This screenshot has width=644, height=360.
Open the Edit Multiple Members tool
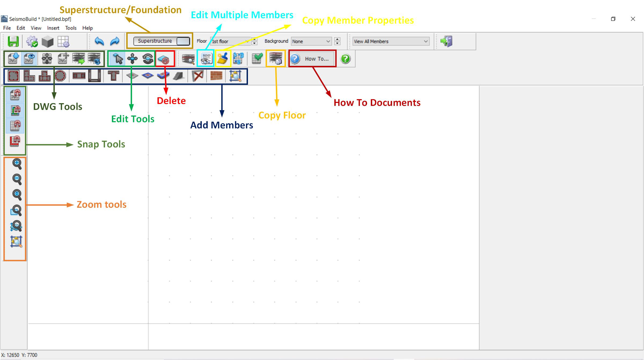(206, 58)
